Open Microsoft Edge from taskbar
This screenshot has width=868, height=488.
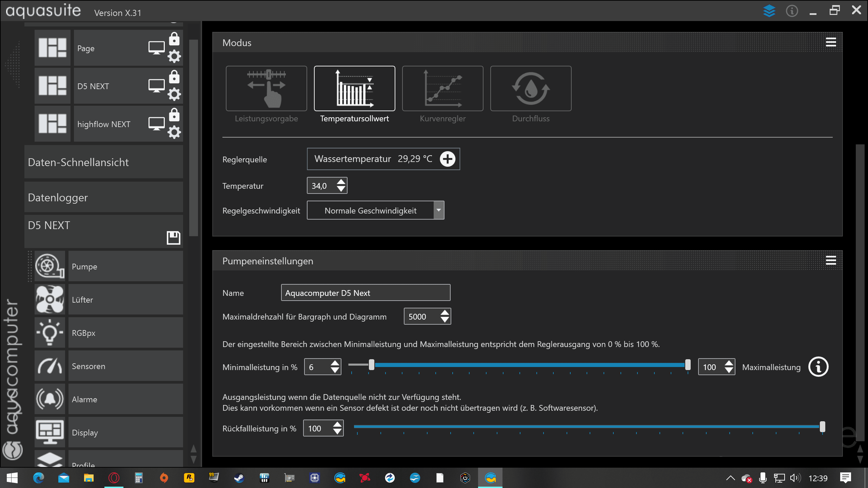pyautogui.click(x=38, y=478)
